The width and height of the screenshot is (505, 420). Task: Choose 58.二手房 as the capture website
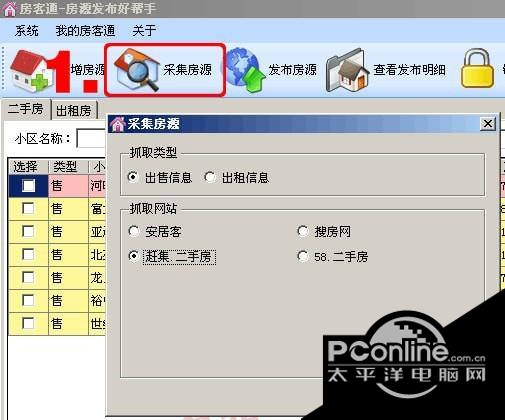[303, 256]
